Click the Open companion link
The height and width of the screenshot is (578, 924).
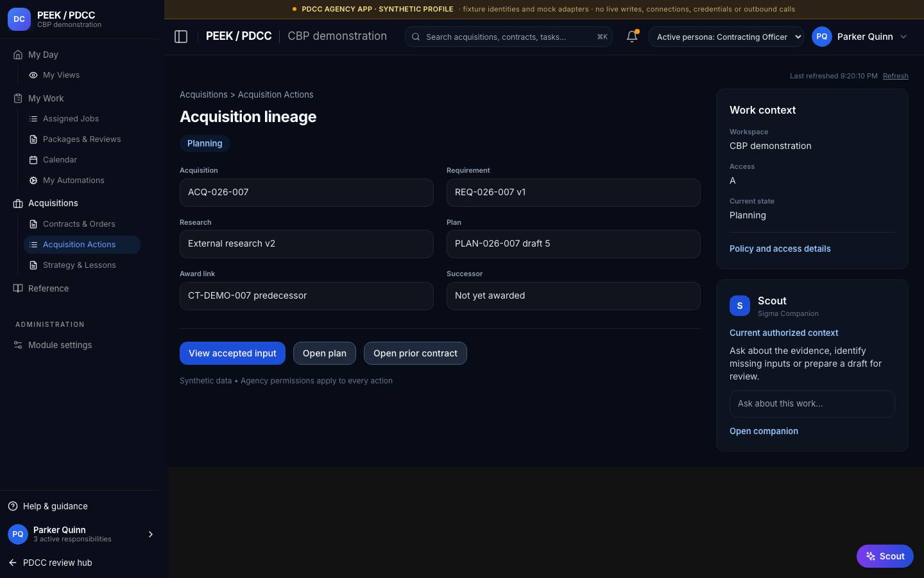[x=764, y=431]
